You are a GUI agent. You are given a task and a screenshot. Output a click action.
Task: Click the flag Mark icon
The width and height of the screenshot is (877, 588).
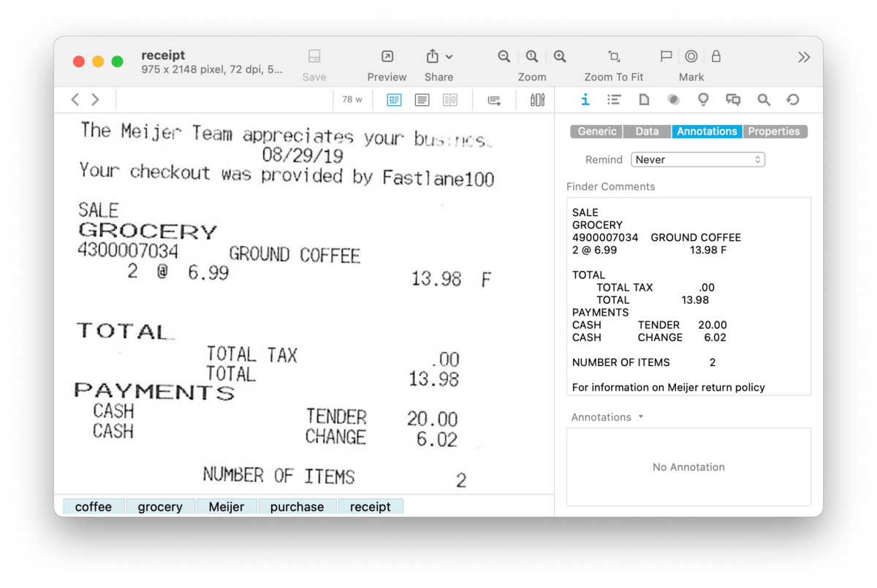(x=666, y=57)
